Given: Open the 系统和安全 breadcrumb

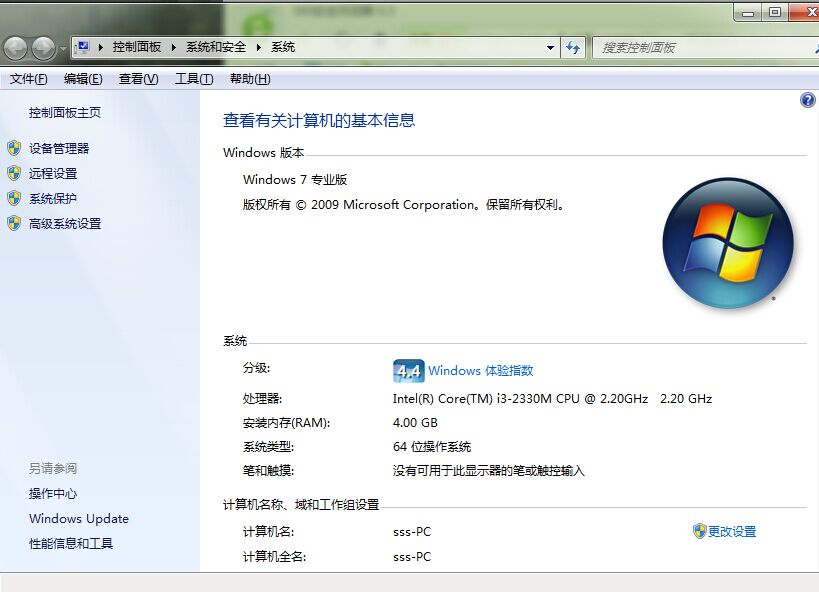Looking at the screenshot, I should tap(216, 47).
